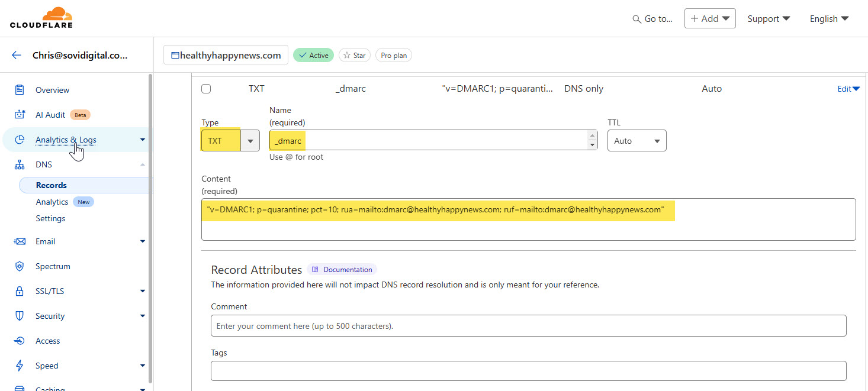
Task: Click the Spectrum shield icon
Action: click(x=20, y=266)
